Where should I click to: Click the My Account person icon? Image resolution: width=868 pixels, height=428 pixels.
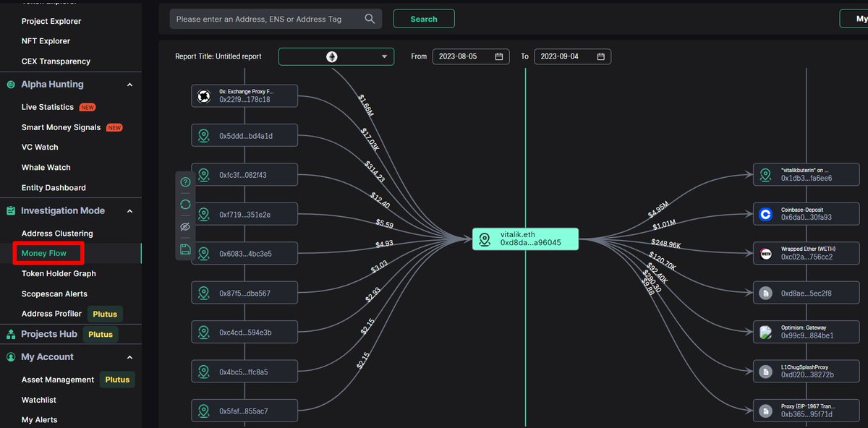11,357
